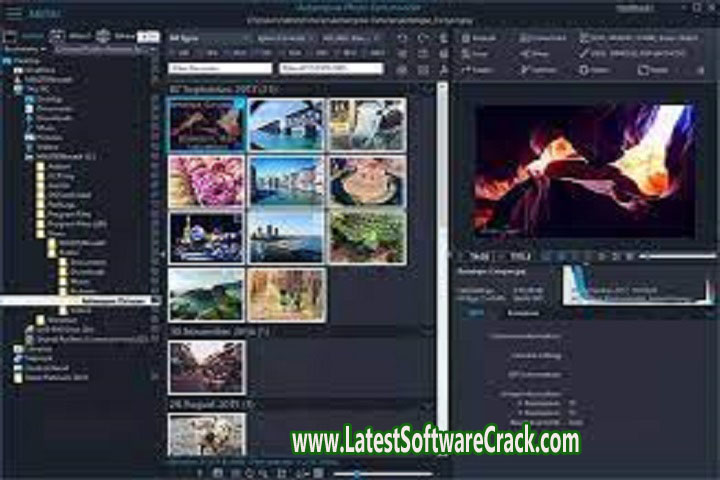Screen dimensions: 720x480
Task: Switch to first tab under preview histogram
Action: click(475, 312)
